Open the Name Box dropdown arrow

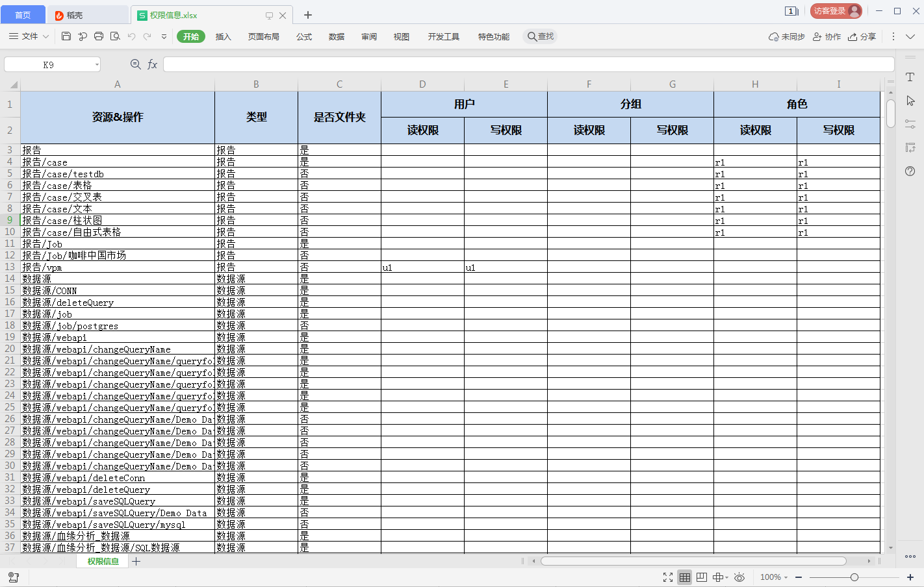click(97, 64)
